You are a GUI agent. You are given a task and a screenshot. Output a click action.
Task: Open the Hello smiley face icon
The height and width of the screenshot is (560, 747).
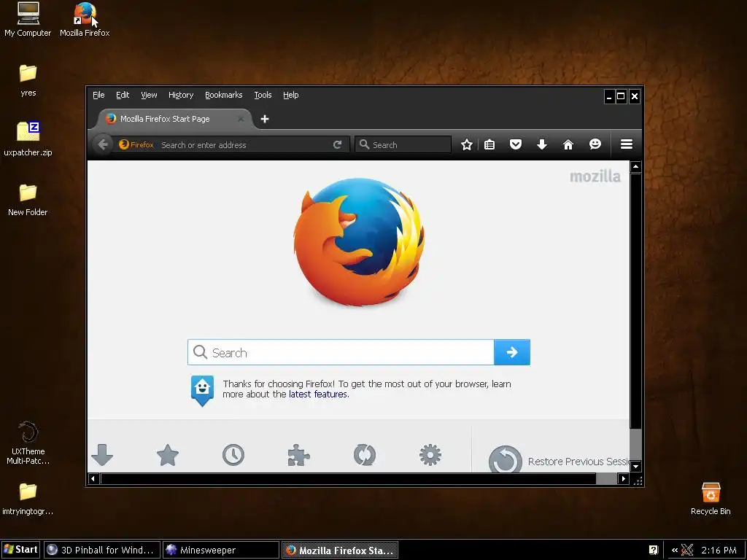pos(595,144)
